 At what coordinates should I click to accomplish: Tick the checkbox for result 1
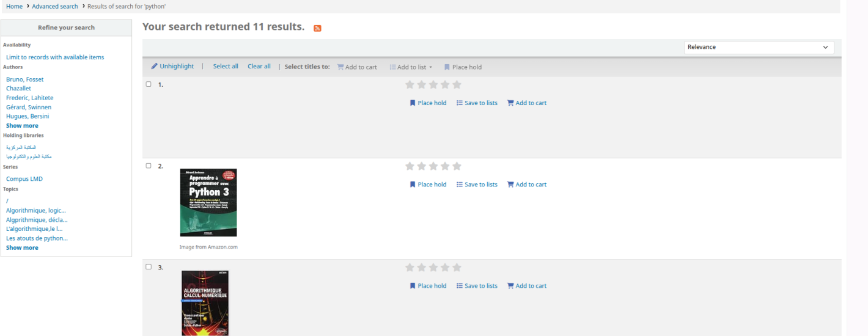pyautogui.click(x=149, y=84)
